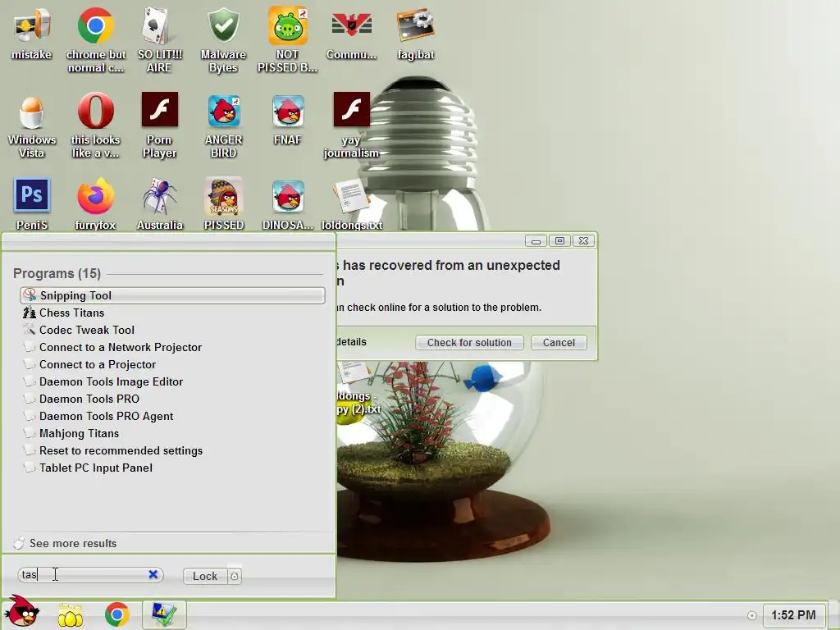The image size is (840, 630).
Task: Open the 'Commu...' desktop icon
Action: pos(351,33)
